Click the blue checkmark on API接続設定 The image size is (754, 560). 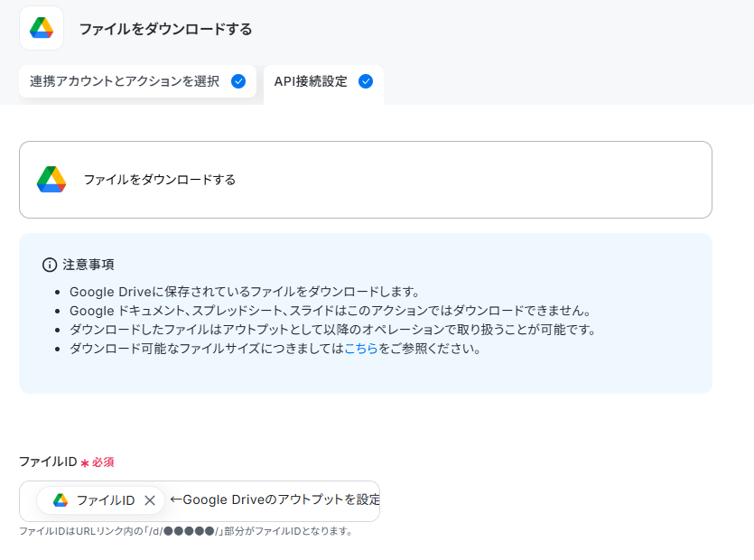pyautogui.click(x=366, y=81)
